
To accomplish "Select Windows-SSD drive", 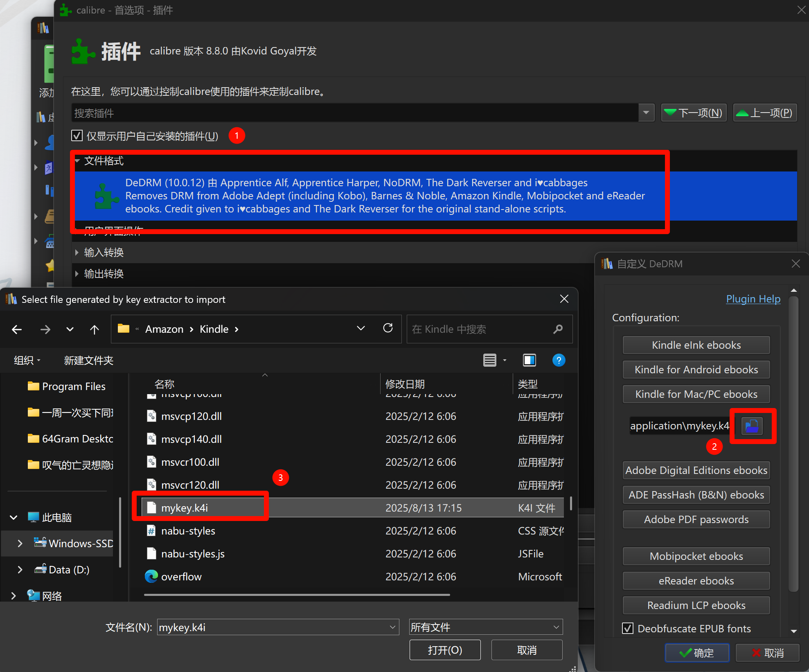I will click(x=74, y=543).
